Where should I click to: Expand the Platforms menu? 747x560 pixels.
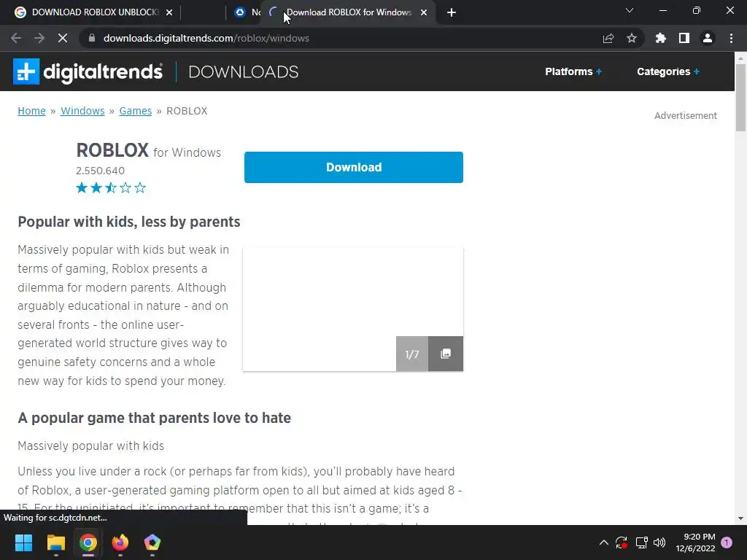pyautogui.click(x=573, y=71)
